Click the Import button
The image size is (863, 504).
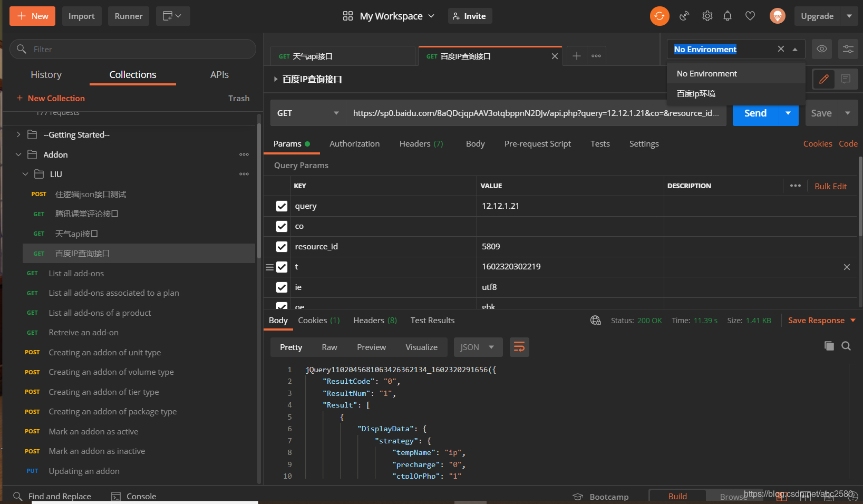pyautogui.click(x=82, y=16)
